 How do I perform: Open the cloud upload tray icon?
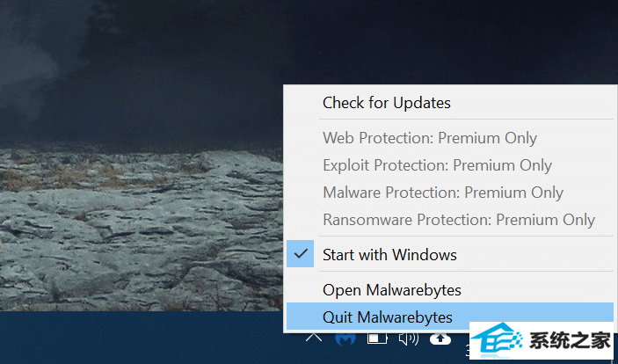[440, 339]
